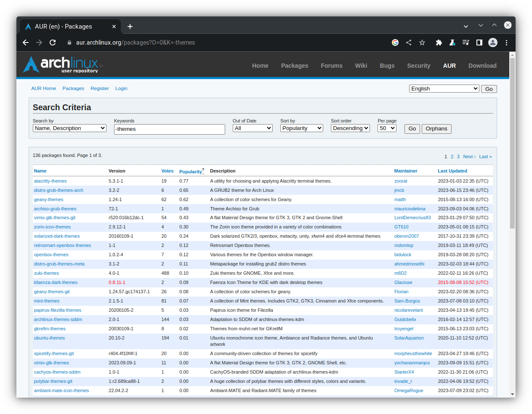
Task: Open the mint-themes package
Action: 47,301
